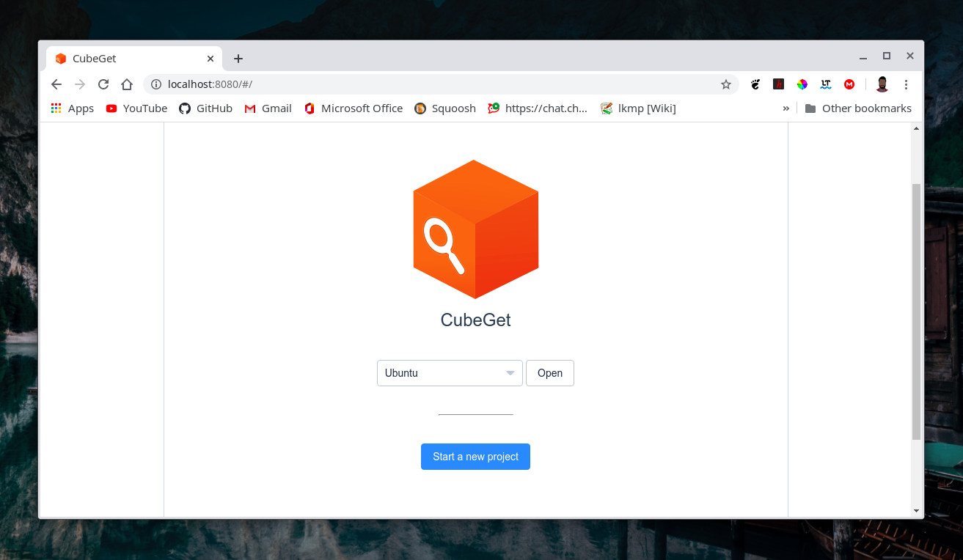Reload the CubeGet page
963x560 pixels.
pyautogui.click(x=103, y=84)
